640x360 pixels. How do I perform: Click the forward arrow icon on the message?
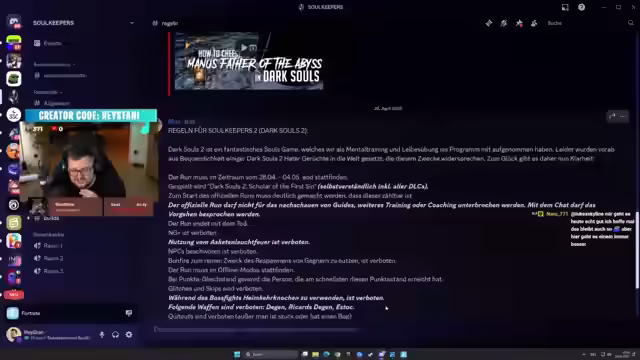click(x=612, y=116)
